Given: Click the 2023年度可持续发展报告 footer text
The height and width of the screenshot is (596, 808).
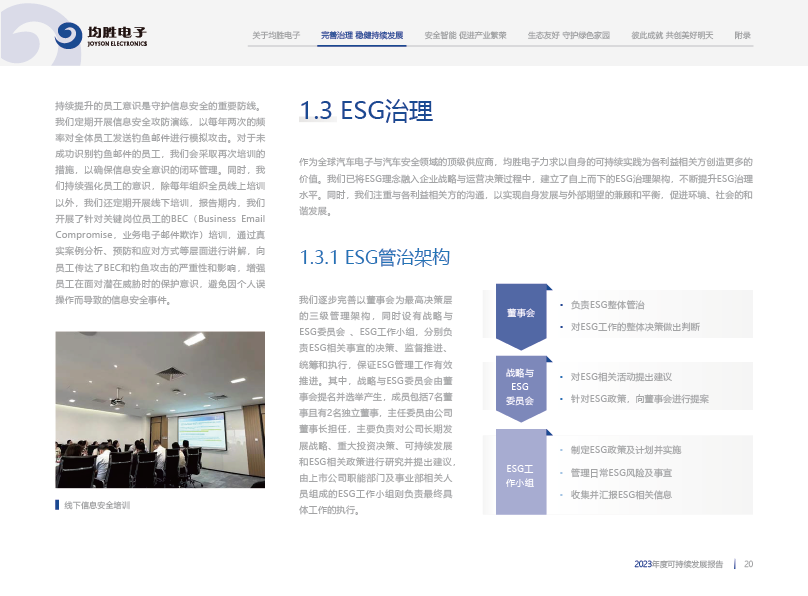Looking at the screenshot, I should pos(679,564).
